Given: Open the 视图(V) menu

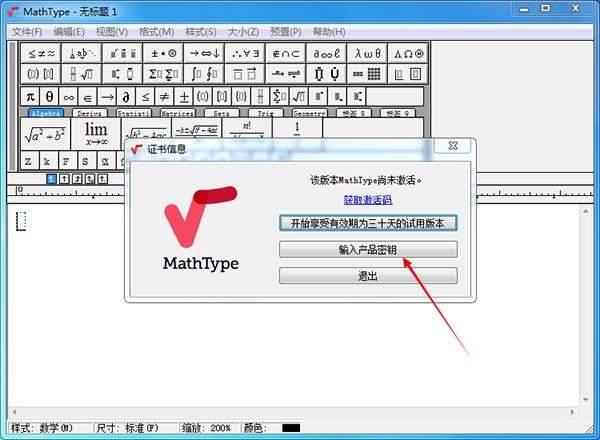Looking at the screenshot, I should pos(112,32).
